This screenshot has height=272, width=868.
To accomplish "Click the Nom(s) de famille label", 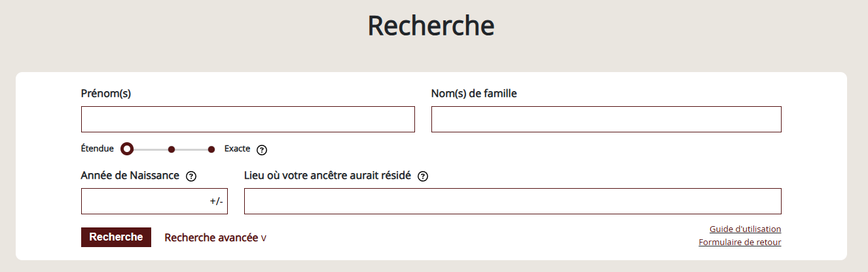I will [x=474, y=94].
